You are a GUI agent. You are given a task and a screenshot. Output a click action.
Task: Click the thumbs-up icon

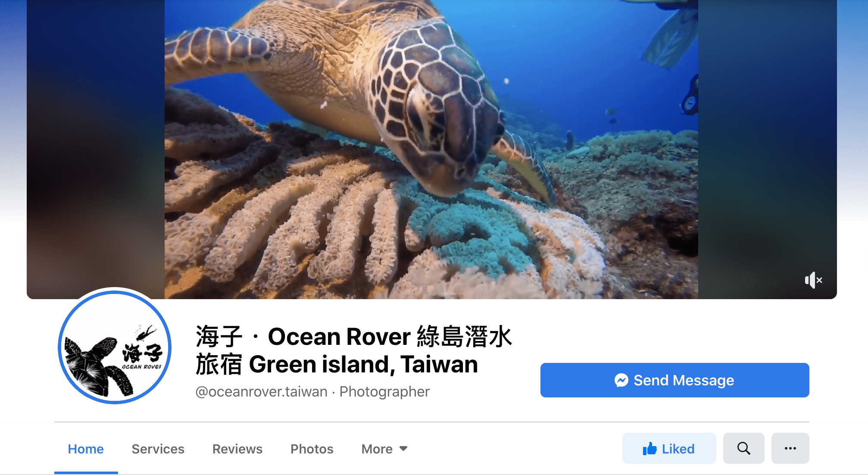pyautogui.click(x=649, y=448)
